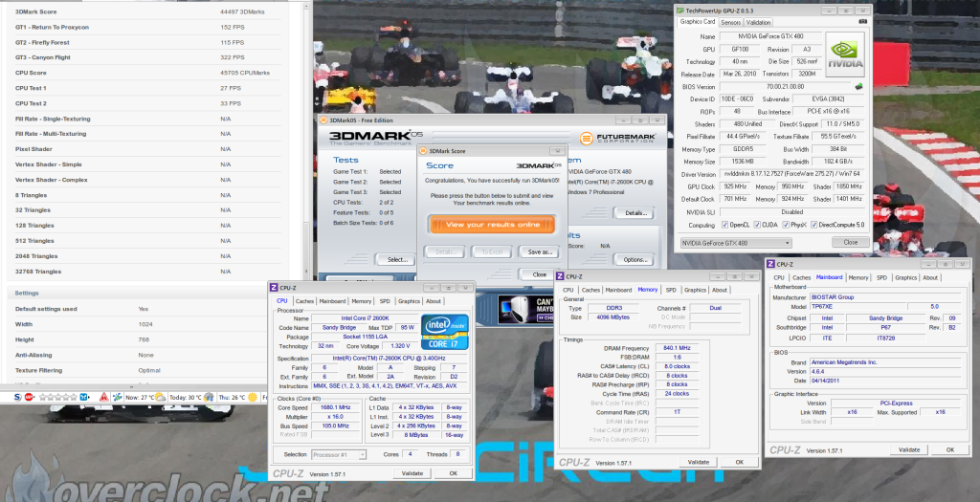This screenshot has height=502, width=980.
Task: Click Close in the 3DMark Score dialog
Action: (x=540, y=274)
